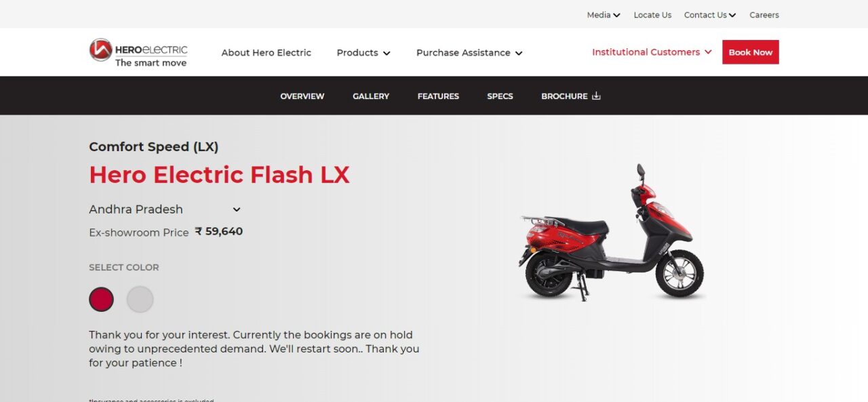
Task: Click the Hero Electric logo
Action: [138, 52]
